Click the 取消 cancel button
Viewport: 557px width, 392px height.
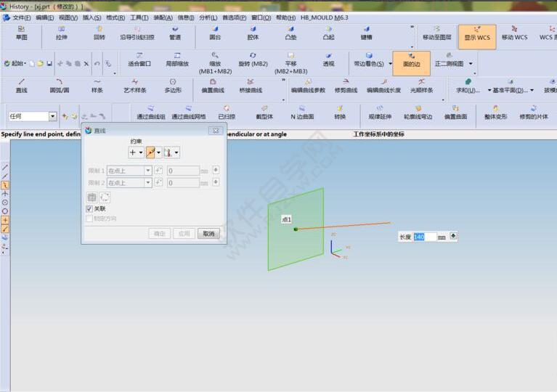[x=208, y=234]
